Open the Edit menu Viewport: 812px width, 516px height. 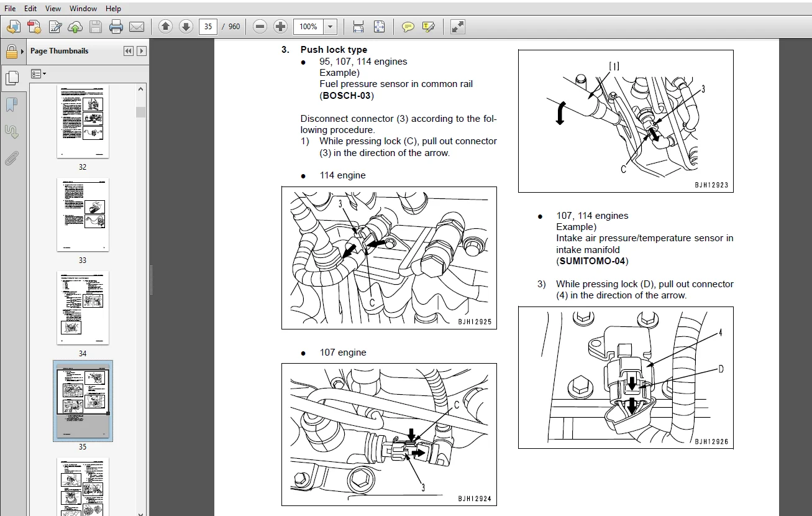tap(30, 9)
